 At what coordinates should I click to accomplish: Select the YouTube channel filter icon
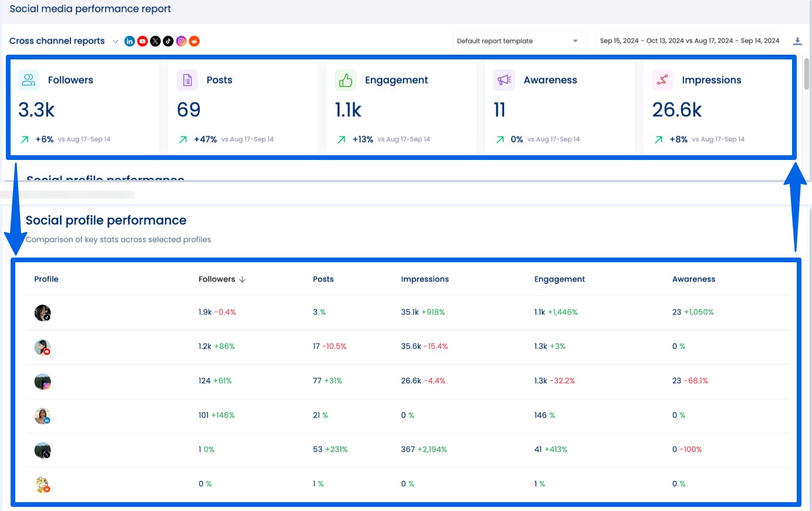click(142, 41)
